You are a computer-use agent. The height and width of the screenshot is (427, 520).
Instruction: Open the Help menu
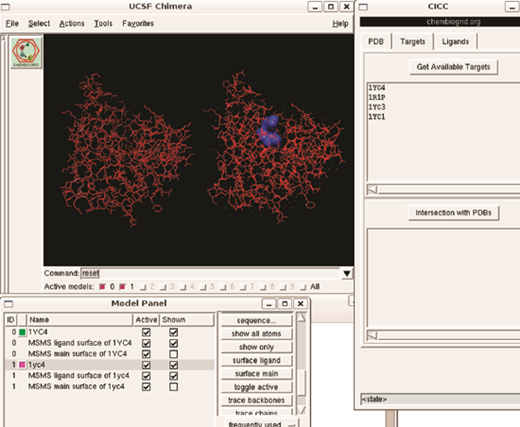[x=340, y=24]
